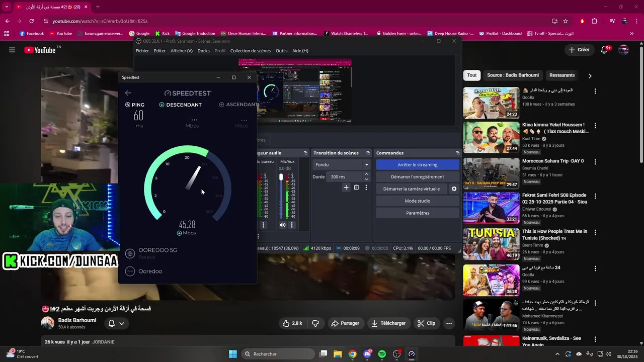Click the Speedtest back arrow icon
This screenshot has width=644, height=362.
(128, 93)
